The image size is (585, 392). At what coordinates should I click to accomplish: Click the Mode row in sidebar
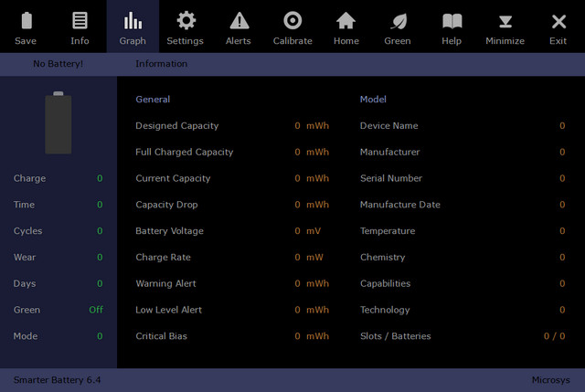27,336
